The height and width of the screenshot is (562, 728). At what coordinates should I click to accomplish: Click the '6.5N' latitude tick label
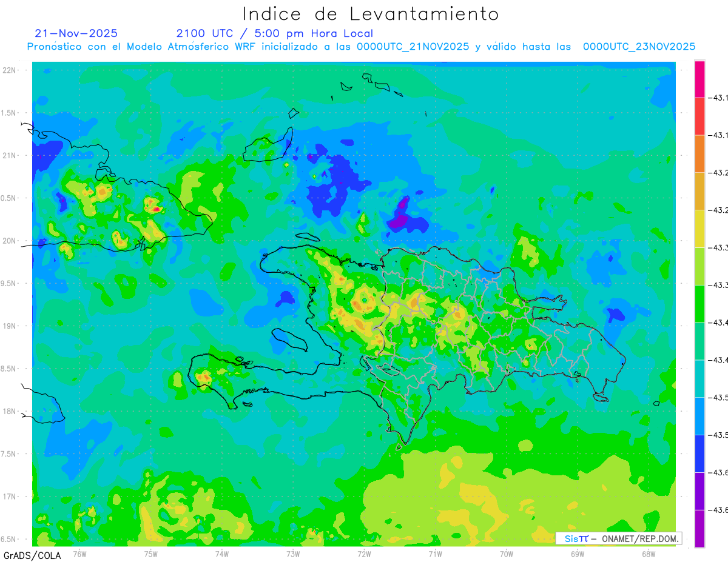point(9,539)
